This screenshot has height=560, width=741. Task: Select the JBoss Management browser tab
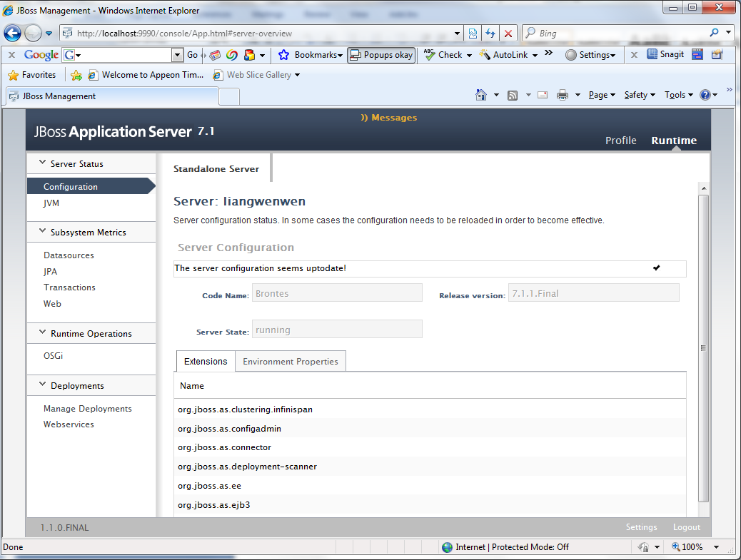(x=112, y=96)
